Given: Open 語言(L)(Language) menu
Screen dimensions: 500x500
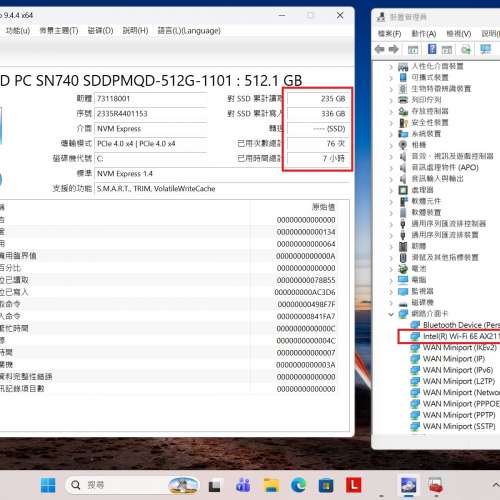Looking at the screenshot, I should coord(189,31).
